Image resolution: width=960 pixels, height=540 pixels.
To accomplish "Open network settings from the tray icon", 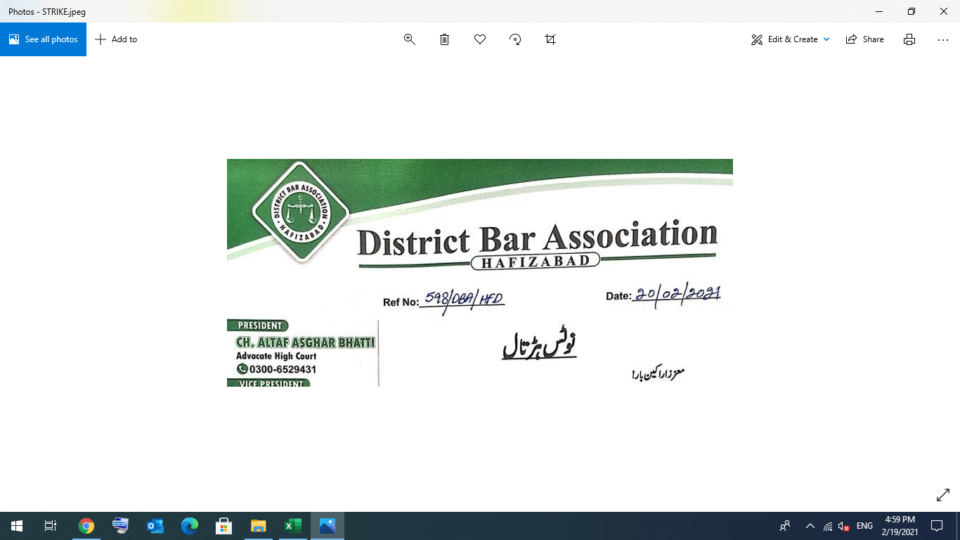I will pyautogui.click(x=828, y=526).
